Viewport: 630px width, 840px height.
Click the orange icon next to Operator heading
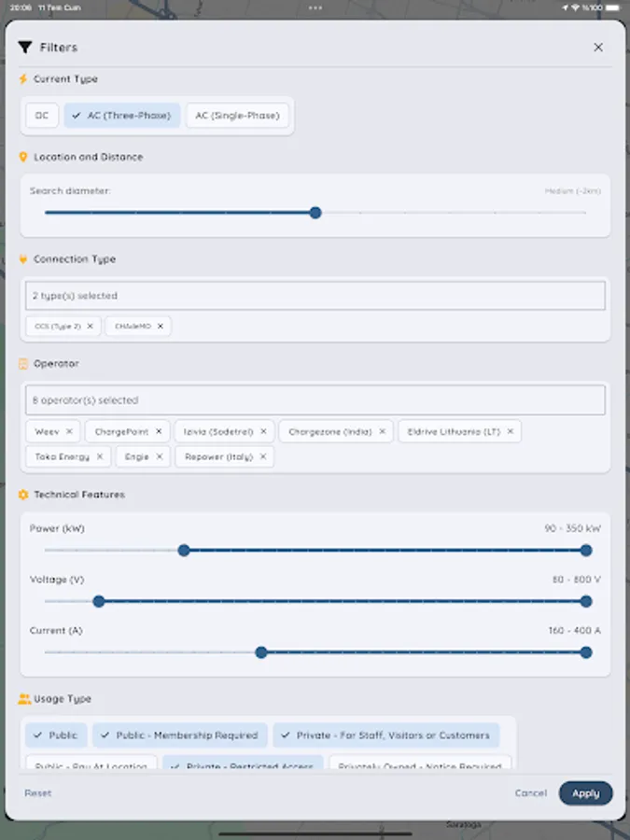tap(23, 363)
